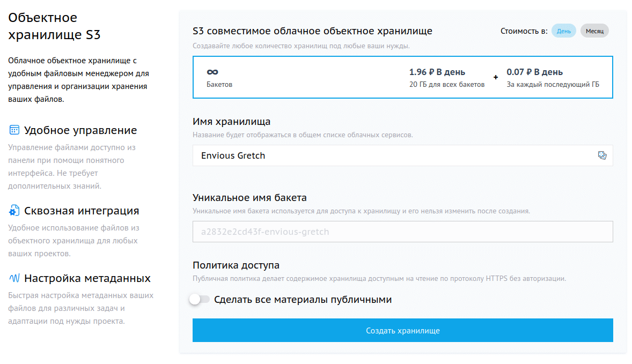The width and height of the screenshot is (632, 364).
Task: Switch pricing to "День"
Action: click(x=563, y=31)
